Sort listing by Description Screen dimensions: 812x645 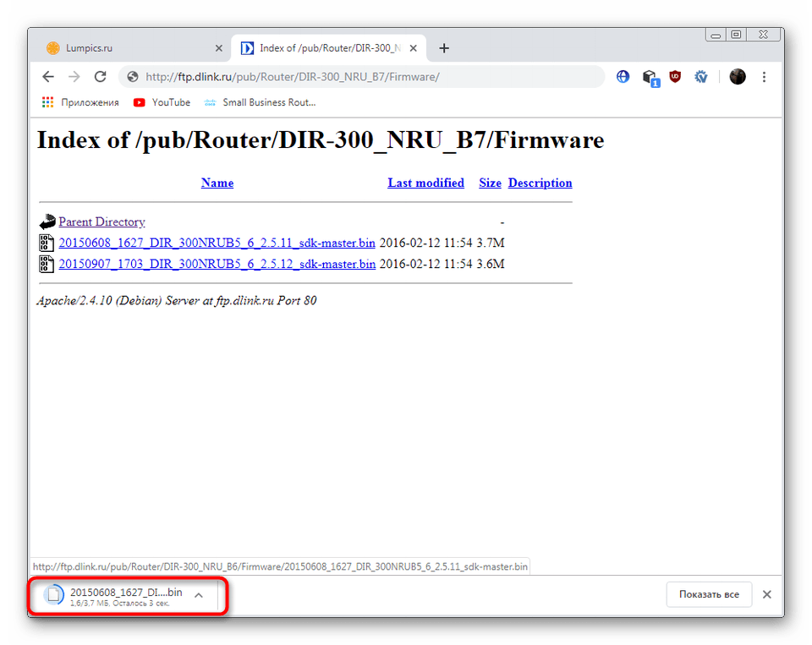click(x=540, y=183)
